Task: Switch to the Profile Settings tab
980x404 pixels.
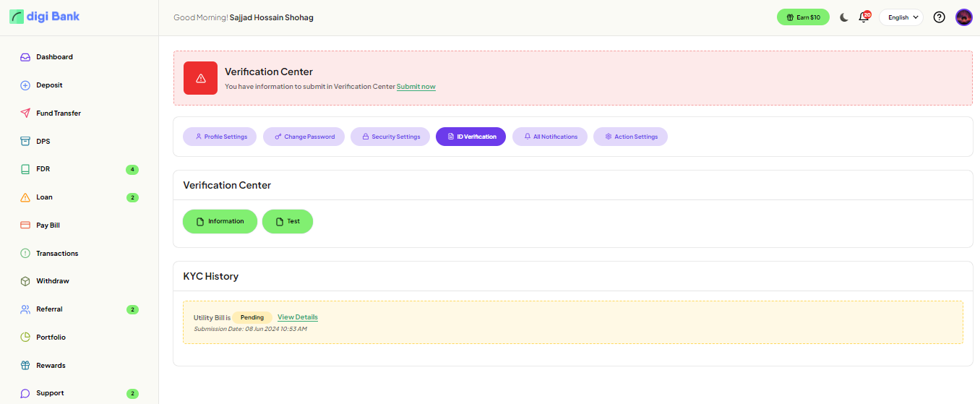Action: [x=220, y=137]
